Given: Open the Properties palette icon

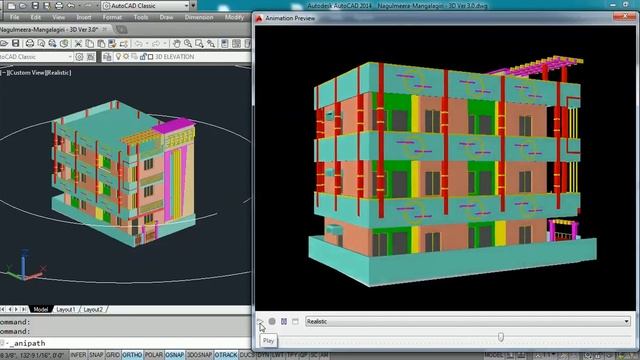Looking at the screenshot, I should [225, 43].
